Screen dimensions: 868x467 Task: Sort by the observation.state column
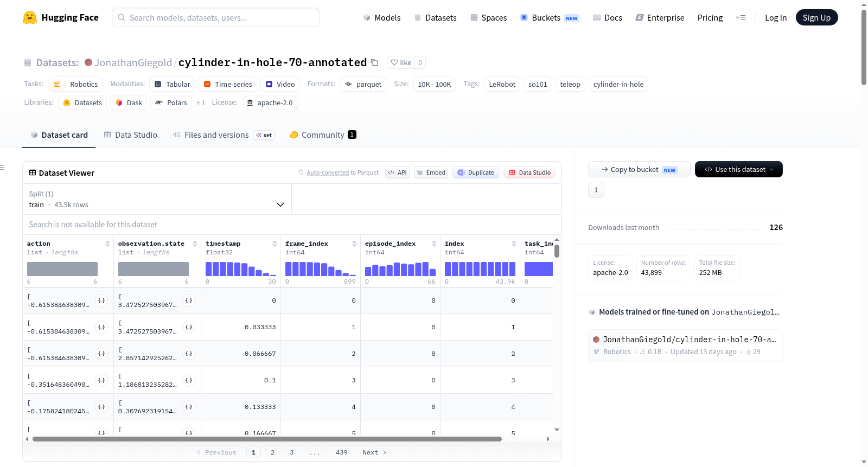[x=195, y=244]
